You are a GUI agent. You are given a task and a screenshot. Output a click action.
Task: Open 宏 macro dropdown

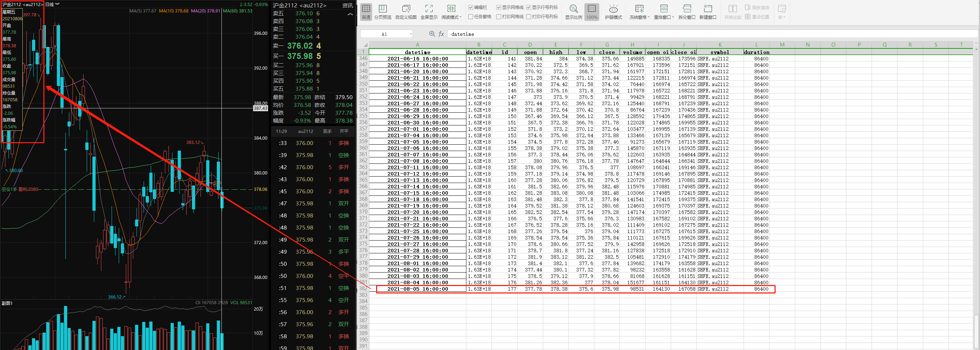781,11
